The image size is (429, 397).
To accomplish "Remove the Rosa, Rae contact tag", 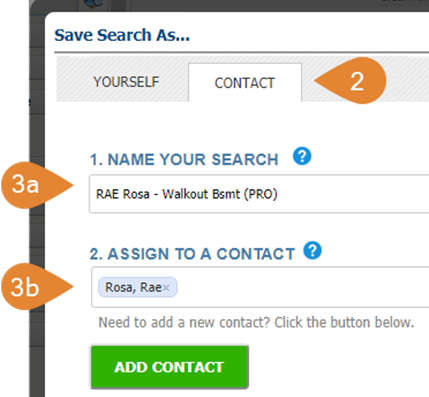I will 166,288.
